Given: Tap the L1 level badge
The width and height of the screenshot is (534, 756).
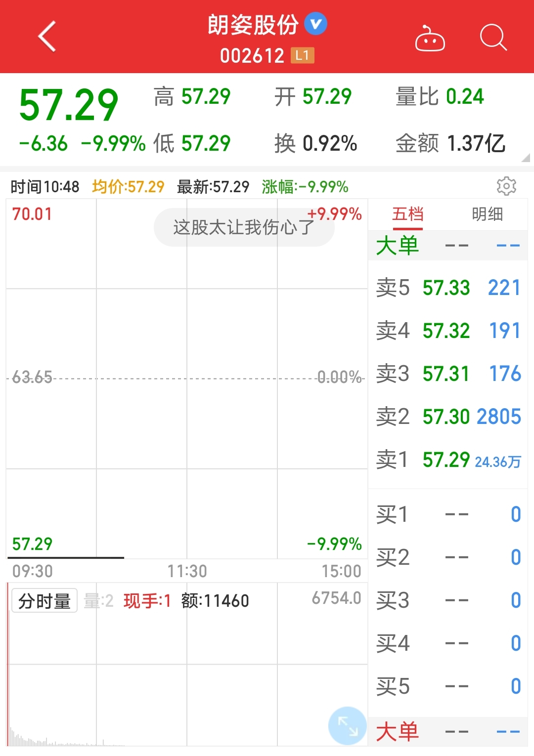Looking at the screenshot, I should 302,55.
